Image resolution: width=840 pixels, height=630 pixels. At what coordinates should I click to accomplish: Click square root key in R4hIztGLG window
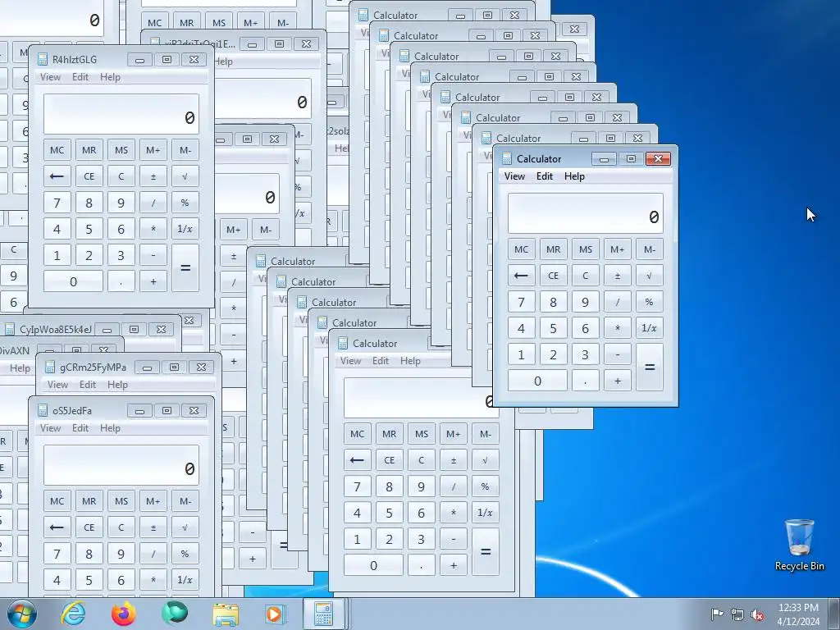tap(185, 176)
